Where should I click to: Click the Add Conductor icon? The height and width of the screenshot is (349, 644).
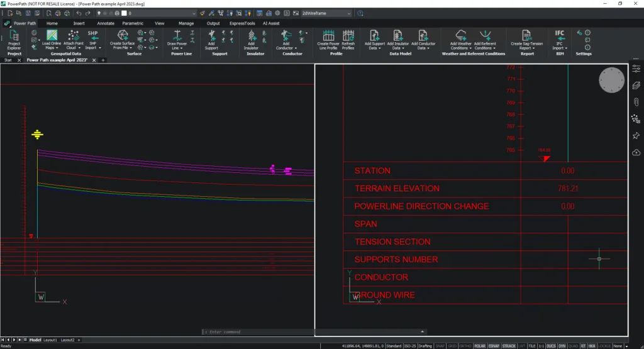point(286,35)
